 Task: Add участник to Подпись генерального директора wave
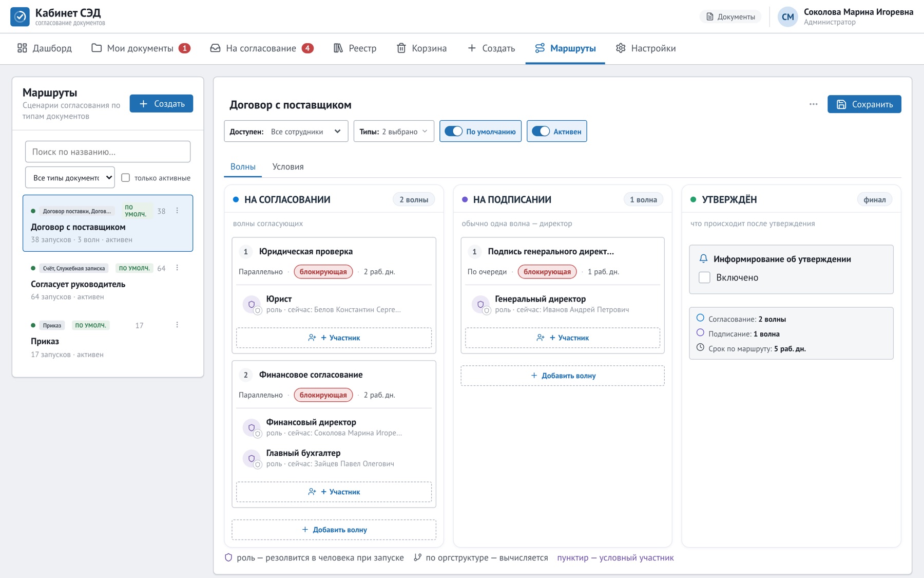(563, 338)
